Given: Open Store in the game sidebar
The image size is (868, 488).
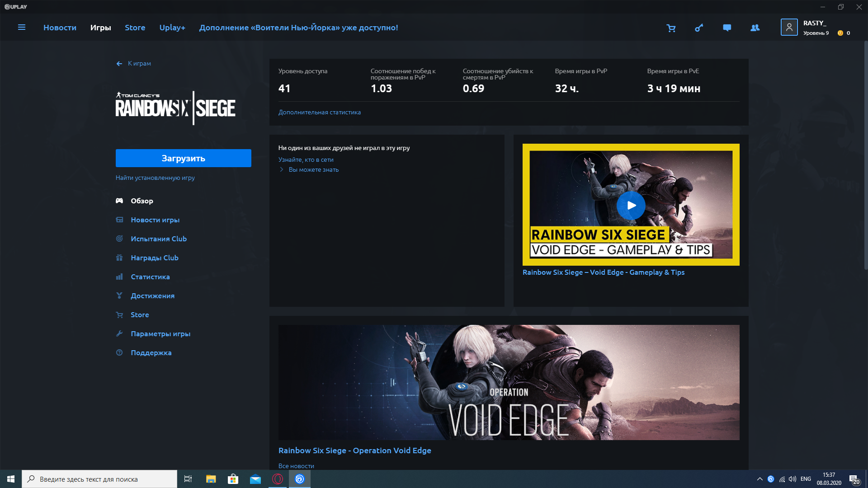Looking at the screenshot, I should coord(140,314).
